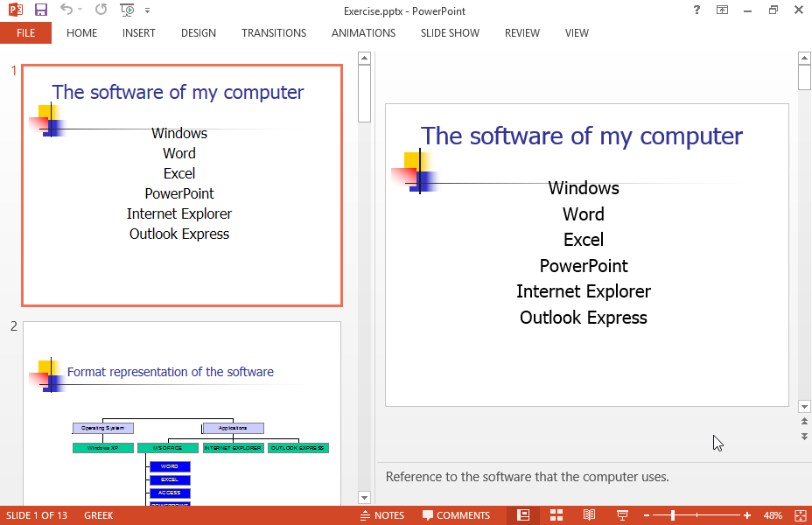812x525 pixels.
Task: Fit slide to current window icon
Action: point(800,515)
